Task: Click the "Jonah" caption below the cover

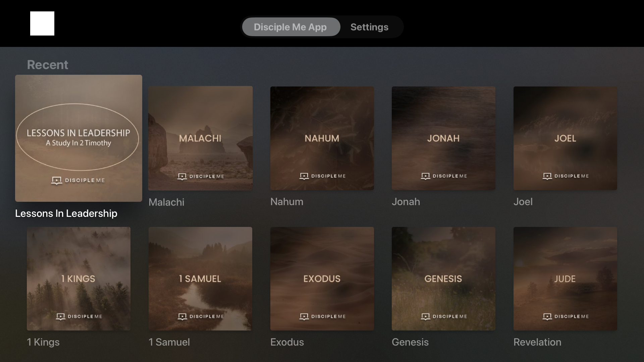Action: click(406, 201)
